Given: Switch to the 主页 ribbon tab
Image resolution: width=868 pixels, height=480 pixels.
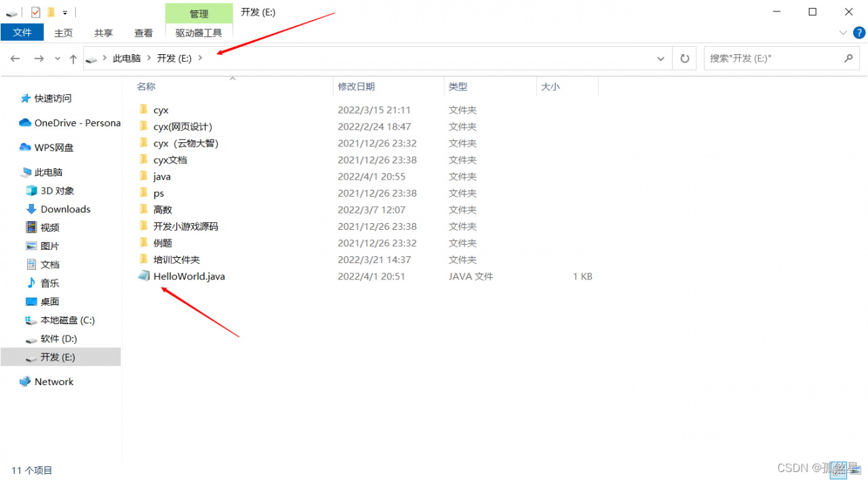Looking at the screenshot, I should click(63, 33).
